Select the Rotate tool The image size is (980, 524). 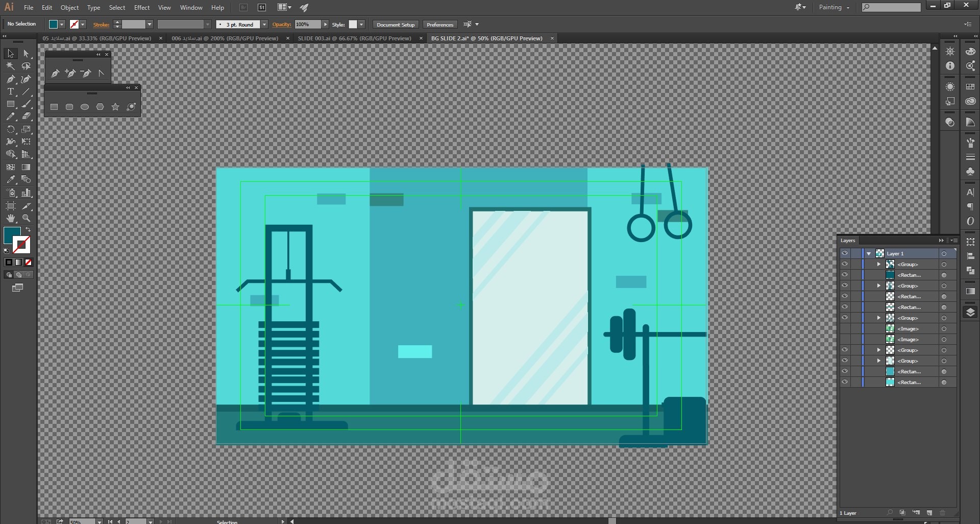(10, 129)
